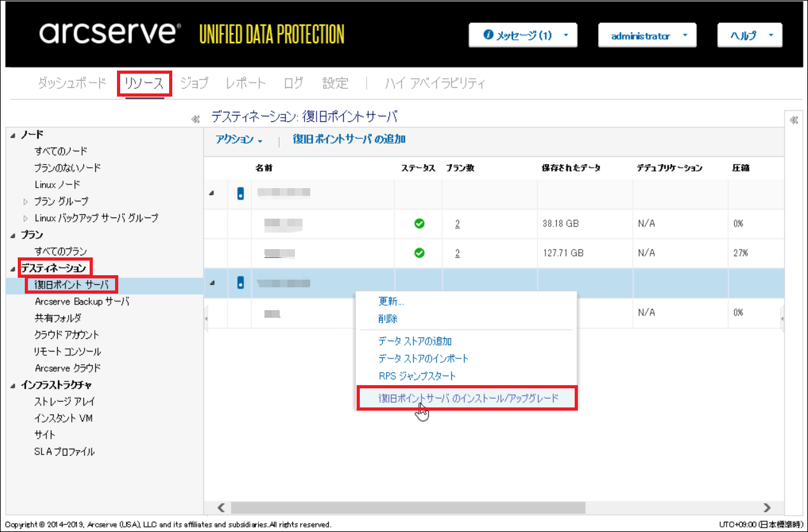
Task: Expand the right side panel with the double chevron
Action: pos(793,119)
